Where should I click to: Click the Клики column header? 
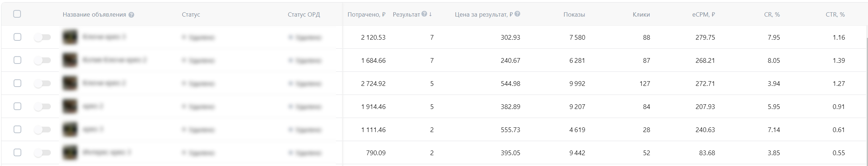pos(641,15)
